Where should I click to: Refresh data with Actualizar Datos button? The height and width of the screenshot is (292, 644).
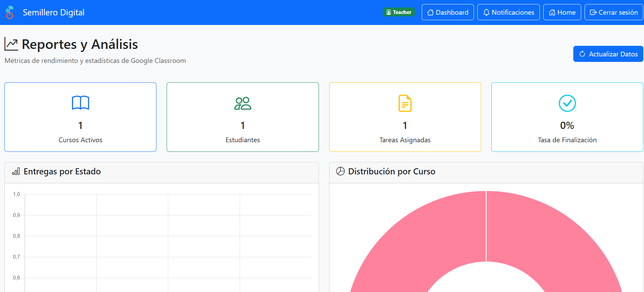pyautogui.click(x=608, y=54)
